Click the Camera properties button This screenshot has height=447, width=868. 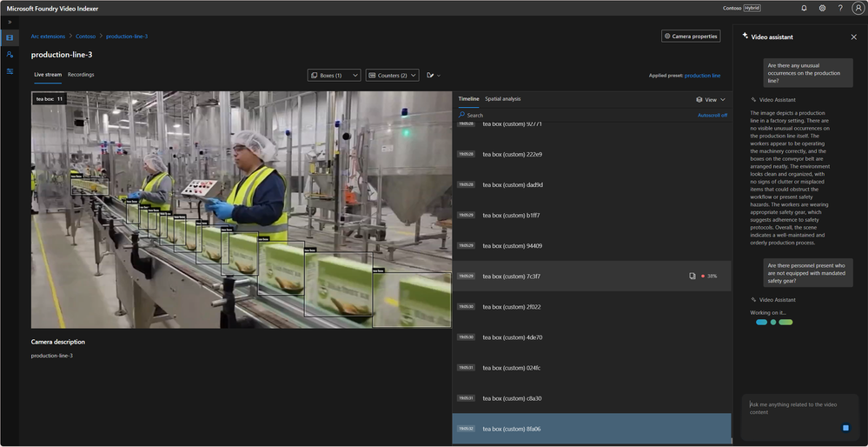pos(690,37)
